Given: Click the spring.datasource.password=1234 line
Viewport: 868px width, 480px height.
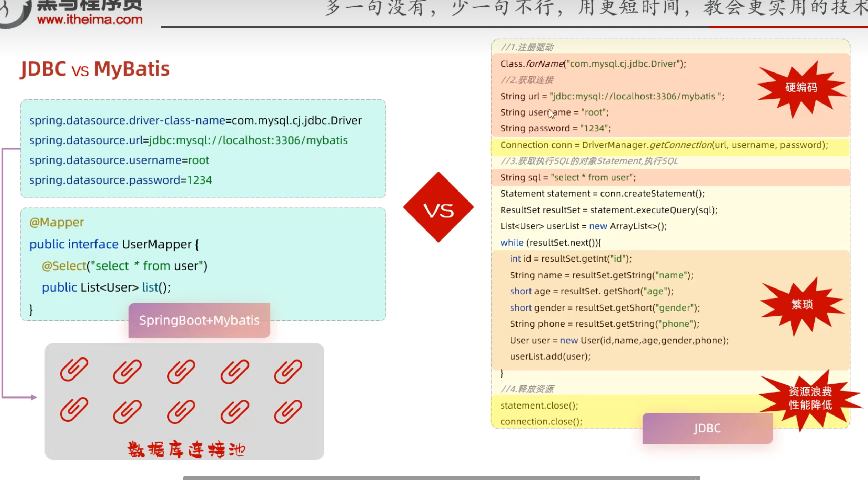Looking at the screenshot, I should tap(121, 180).
